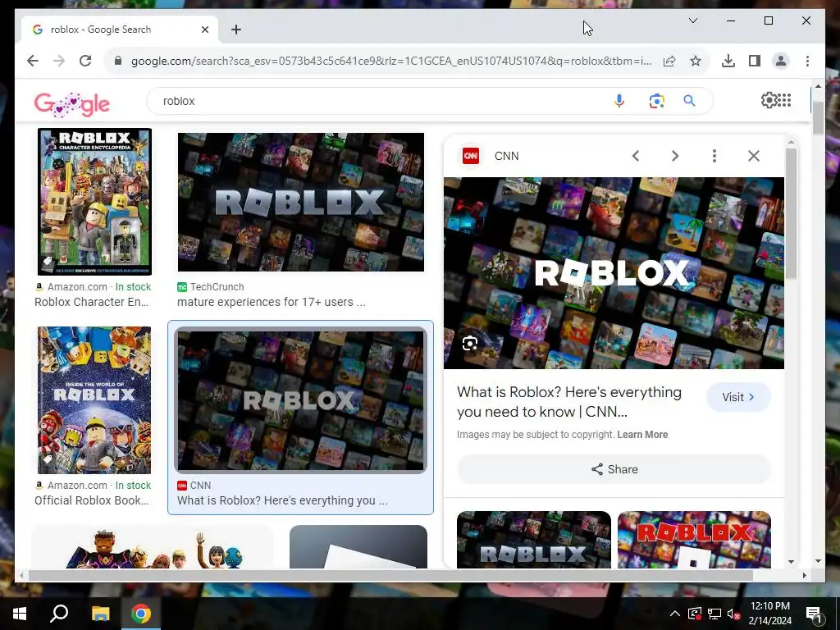Click the muted volume tray icon
Viewport: 840px width, 630px height.
pos(733,614)
